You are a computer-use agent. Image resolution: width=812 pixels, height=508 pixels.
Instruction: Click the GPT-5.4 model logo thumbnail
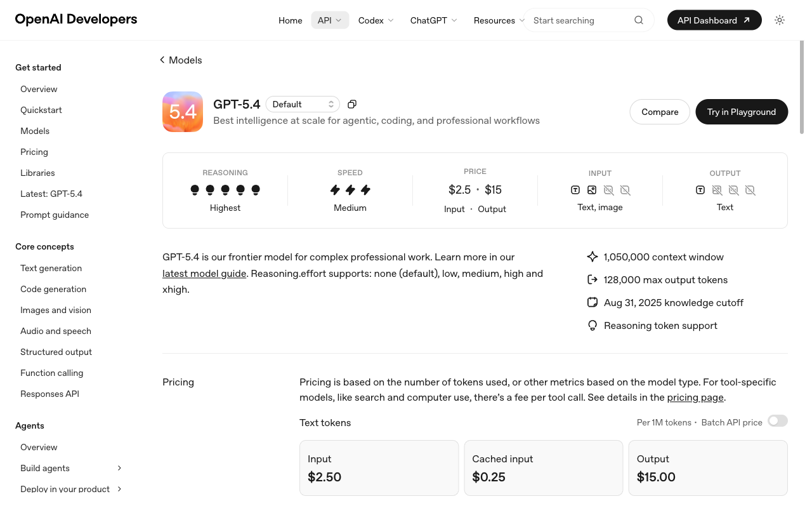coord(183,112)
